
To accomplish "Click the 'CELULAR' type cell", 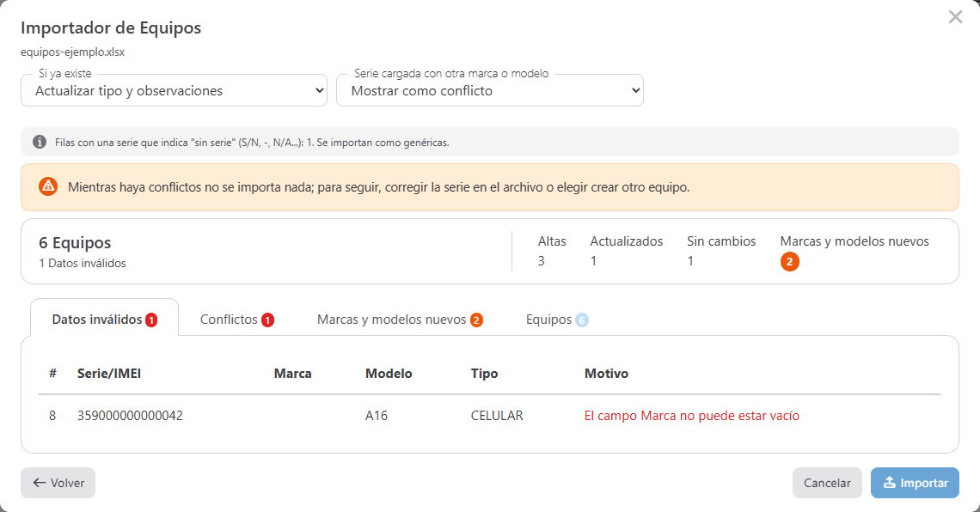I will tap(497, 415).
